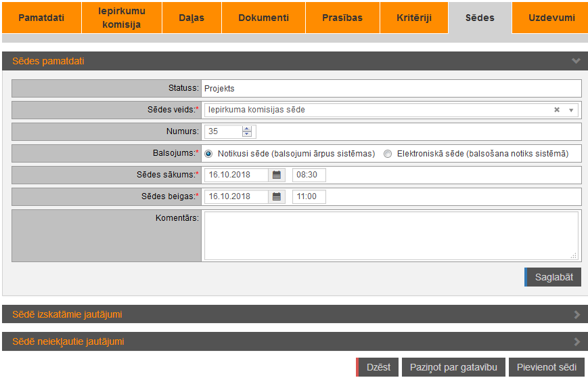Collapse the Sēdes pamatdati section
Viewport: 588px width, 380px height.
click(576, 61)
